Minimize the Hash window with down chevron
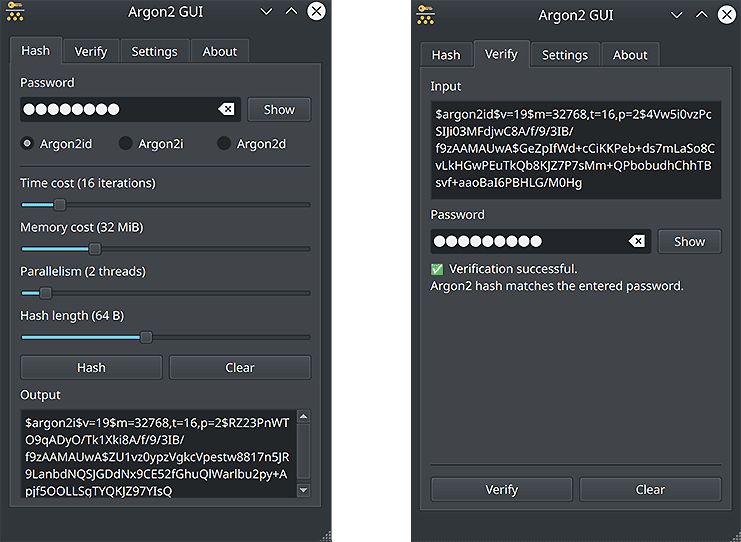The height and width of the screenshot is (542, 741). coord(267,11)
